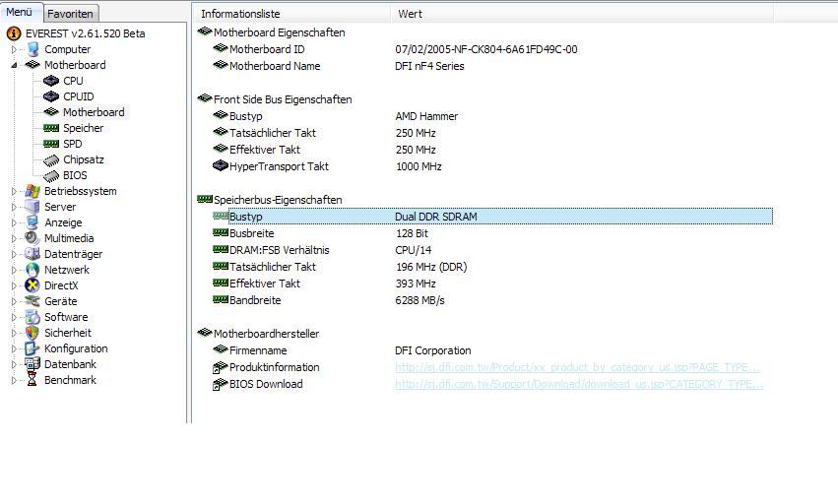Viewport: 838px width, 504px height.
Task: Click the DFI Corporation value
Action: click(433, 350)
